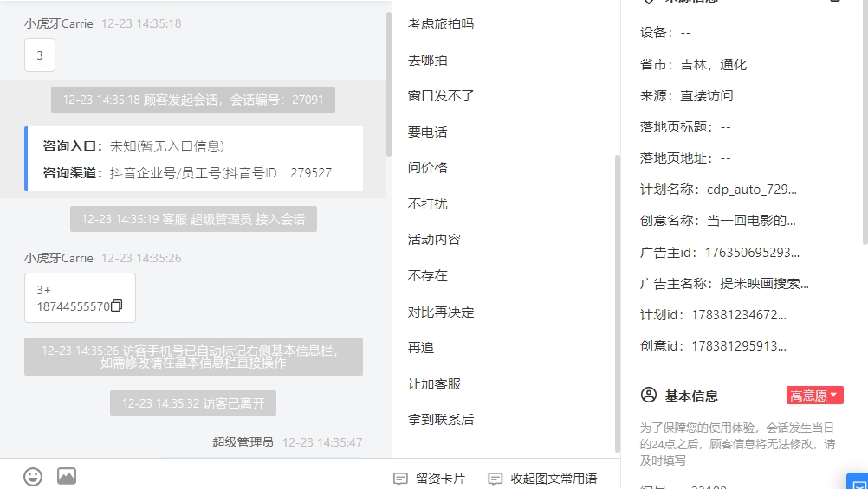
Task: Click the quick phrases list scrollbar
Action: coord(618,303)
